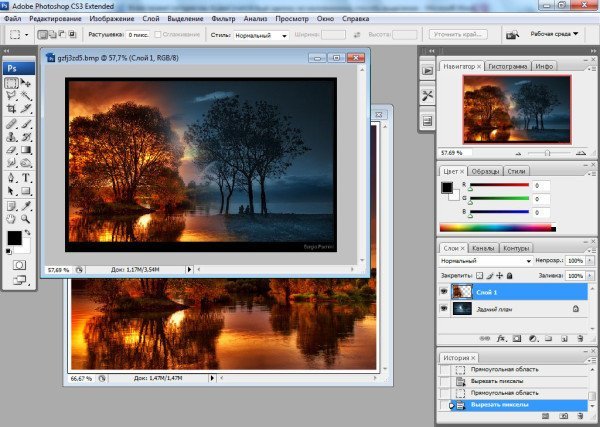
Task: Select the Brush tool
Action: (x=26, y=124)
